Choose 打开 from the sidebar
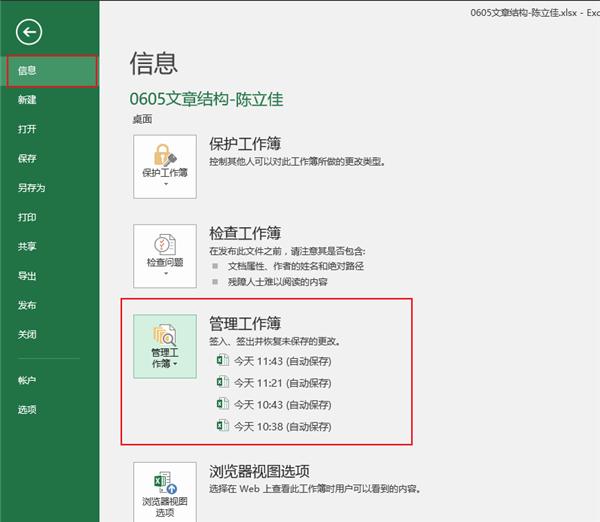The width and height of the screenshot is (600, 522). (27, 129)
